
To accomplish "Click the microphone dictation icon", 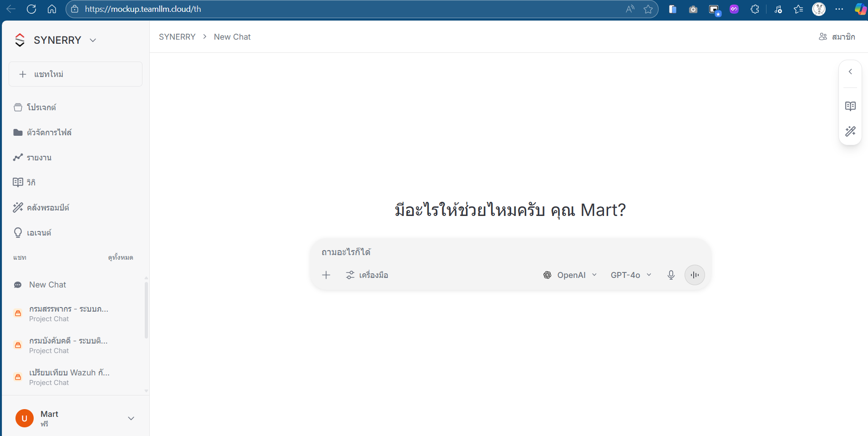I will (x=671, y=275).
